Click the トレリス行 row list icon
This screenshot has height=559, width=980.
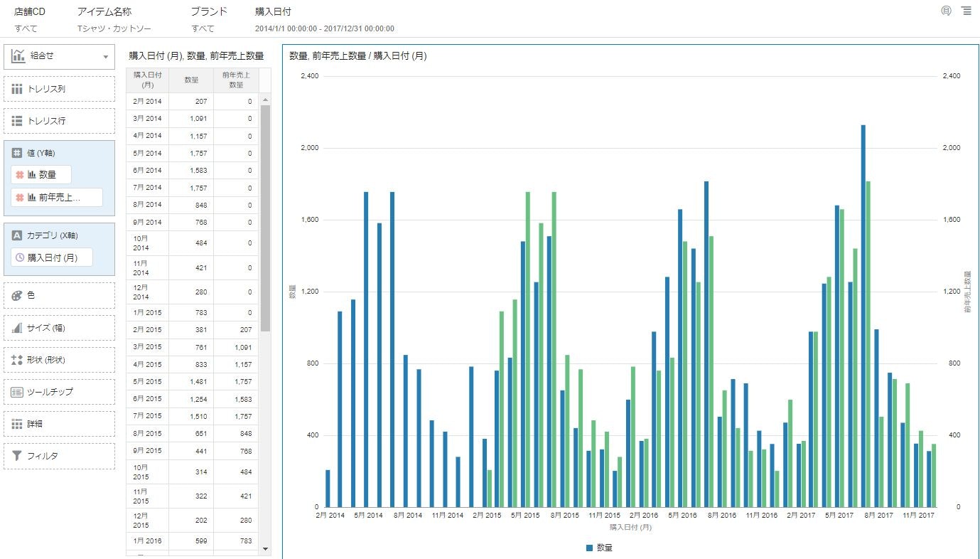point(18,121)
